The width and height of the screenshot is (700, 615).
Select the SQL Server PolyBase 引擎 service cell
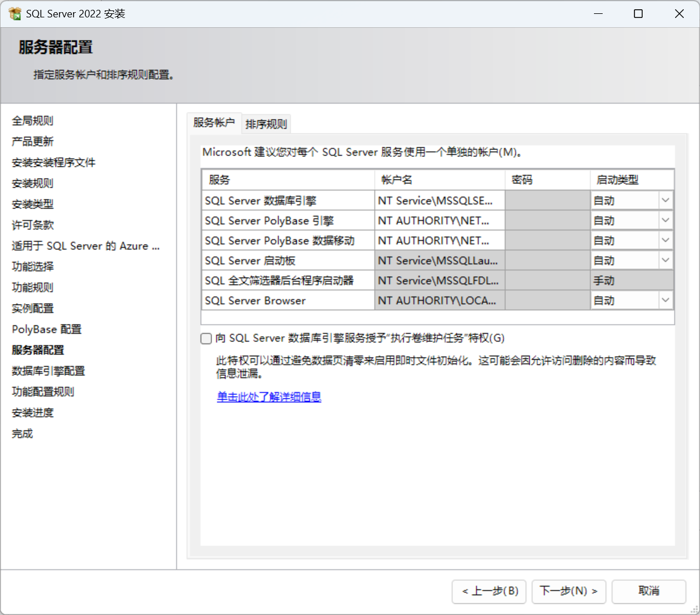[x=288, y=221]
